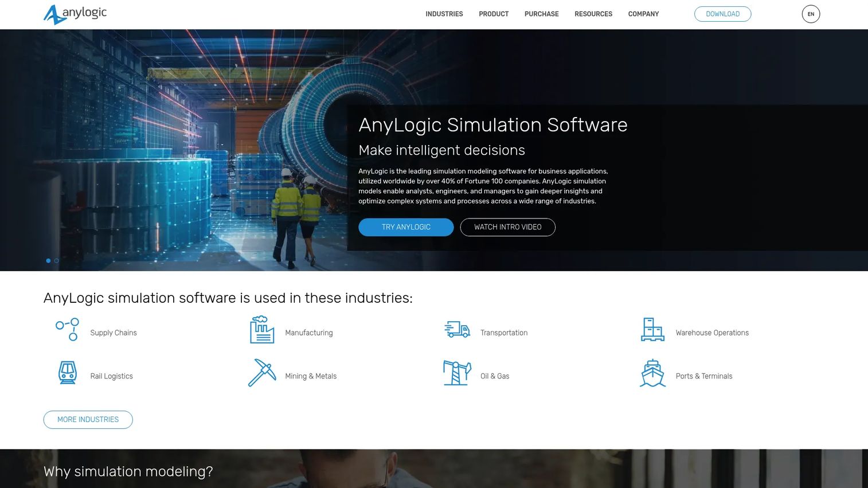Click the Transportation truck icon
Screen dimensions: 868x488
(x=458, y=330)
